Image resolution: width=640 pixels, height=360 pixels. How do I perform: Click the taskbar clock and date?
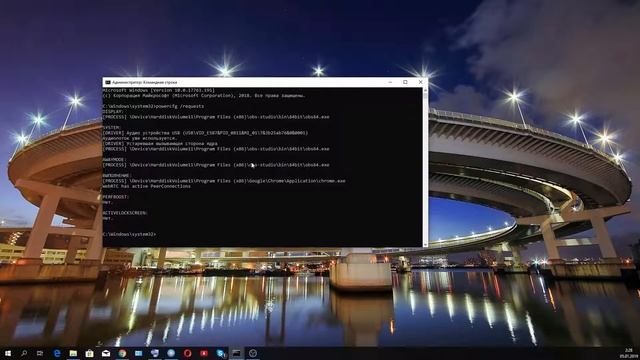[x=629, y=353]
